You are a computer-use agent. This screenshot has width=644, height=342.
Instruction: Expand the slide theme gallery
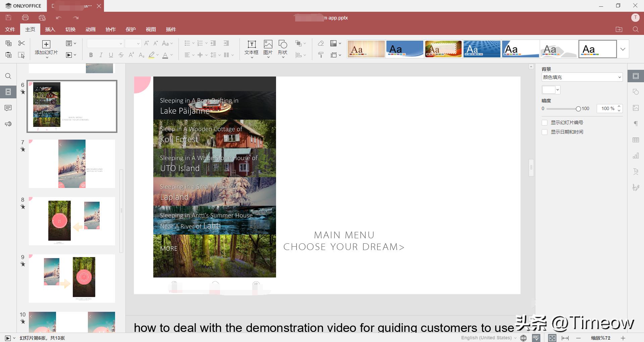(623, 49)
